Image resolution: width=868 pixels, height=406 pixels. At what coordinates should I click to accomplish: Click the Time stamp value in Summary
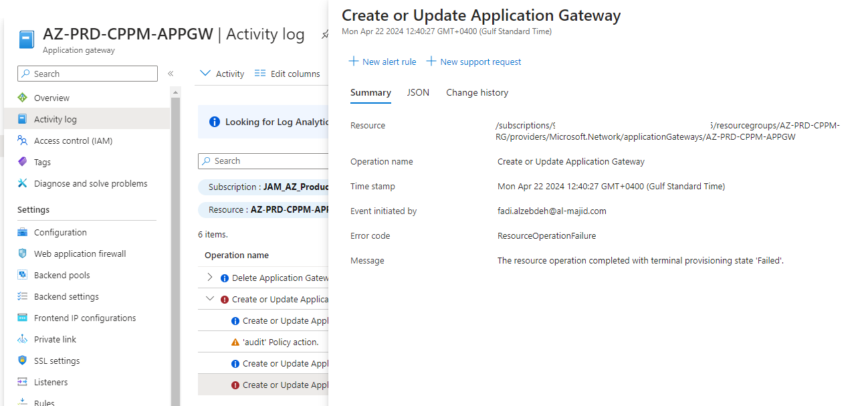click(611, 186)
